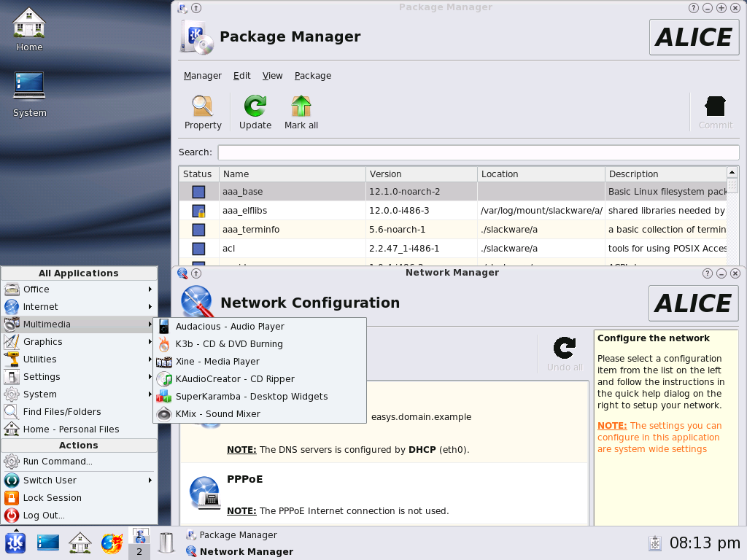
Task: Toggle locked status box for aaa_elflibs
Action: (198, 211)
